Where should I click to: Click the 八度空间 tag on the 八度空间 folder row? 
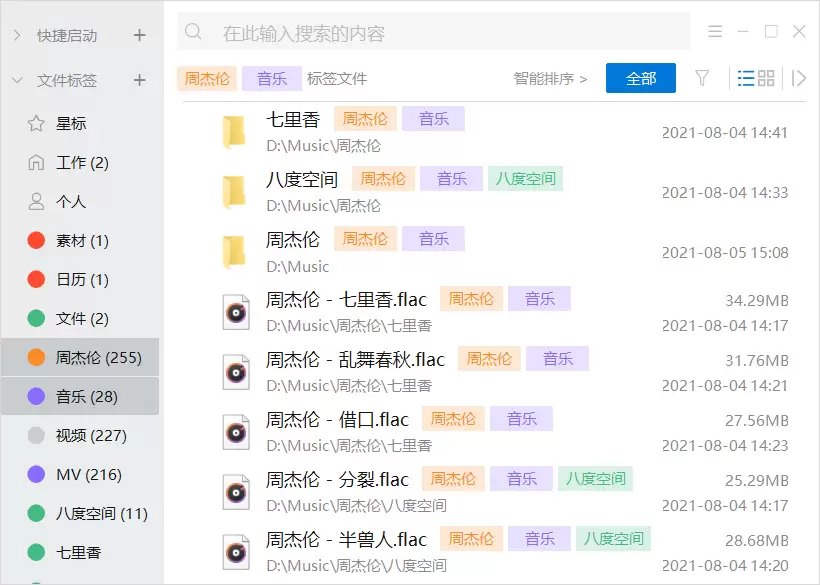pyautogui.click(x=526, y=179)
